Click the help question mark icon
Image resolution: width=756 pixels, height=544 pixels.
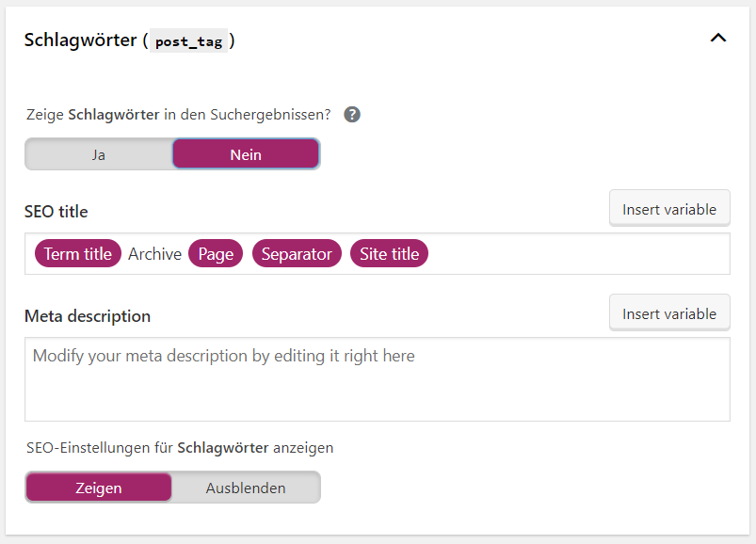click(x=352, y=115)
